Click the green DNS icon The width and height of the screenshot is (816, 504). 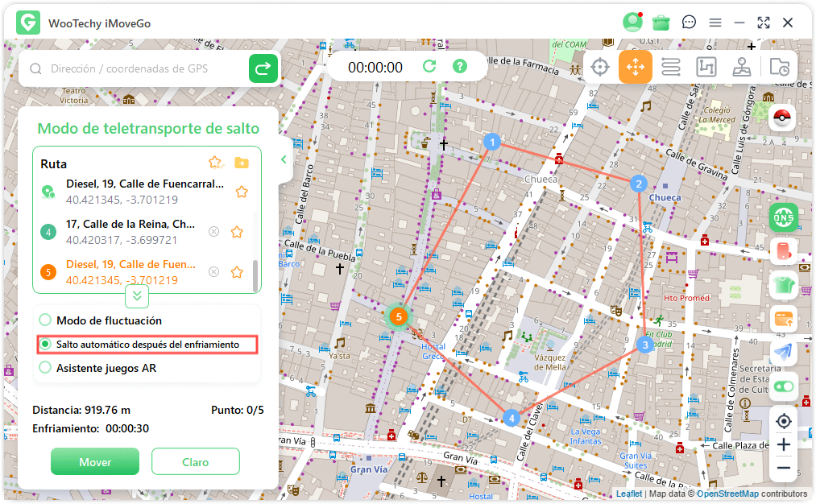click(783, 217)
